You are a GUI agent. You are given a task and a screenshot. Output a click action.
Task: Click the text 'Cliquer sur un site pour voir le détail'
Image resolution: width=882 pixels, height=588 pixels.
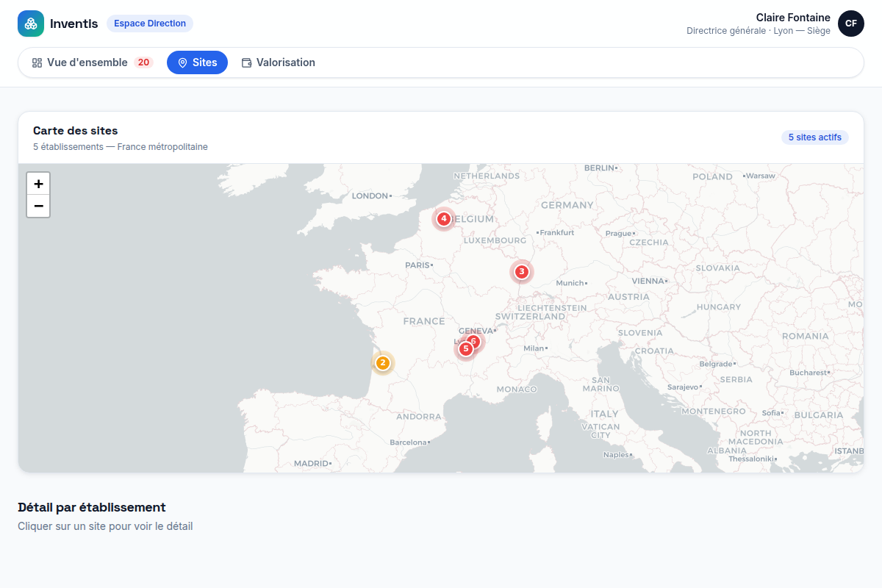tap(105, 526)
